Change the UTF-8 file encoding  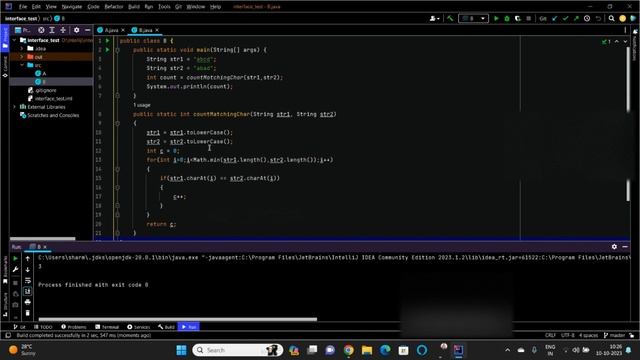click(567, 335)
